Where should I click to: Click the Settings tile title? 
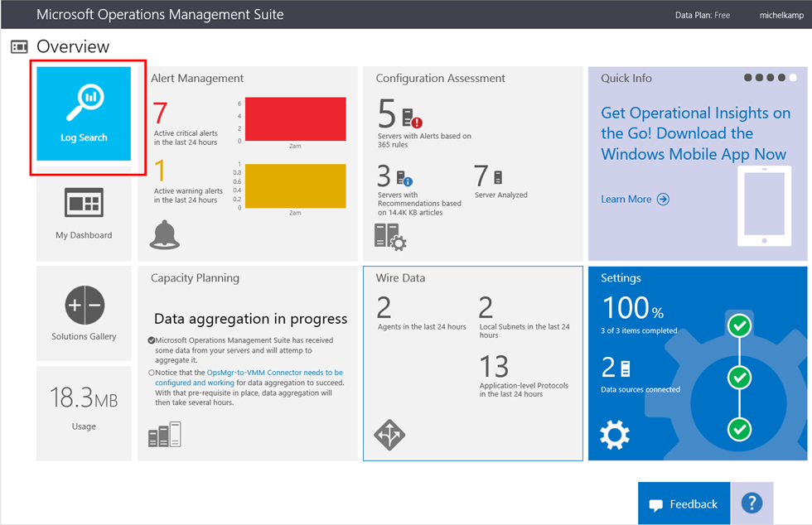click(x=621, y=278)
